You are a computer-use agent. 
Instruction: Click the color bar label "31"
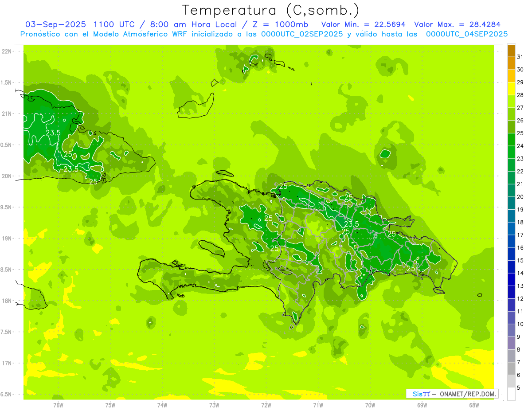point(520,57)
